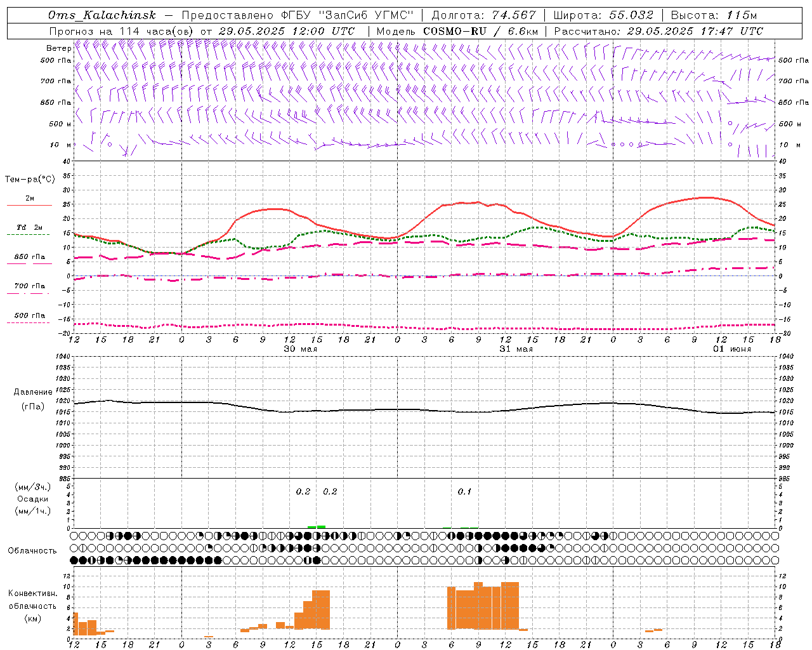Click the Td 2м dew point legend entry
Viewport: 812px width, 650px height.
point(29,227)
